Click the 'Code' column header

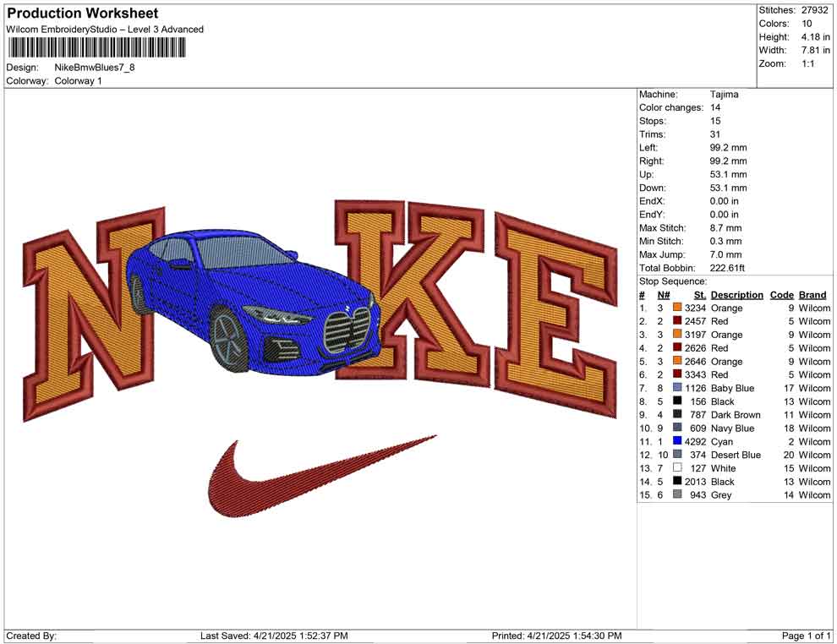(x=781, y=294)
